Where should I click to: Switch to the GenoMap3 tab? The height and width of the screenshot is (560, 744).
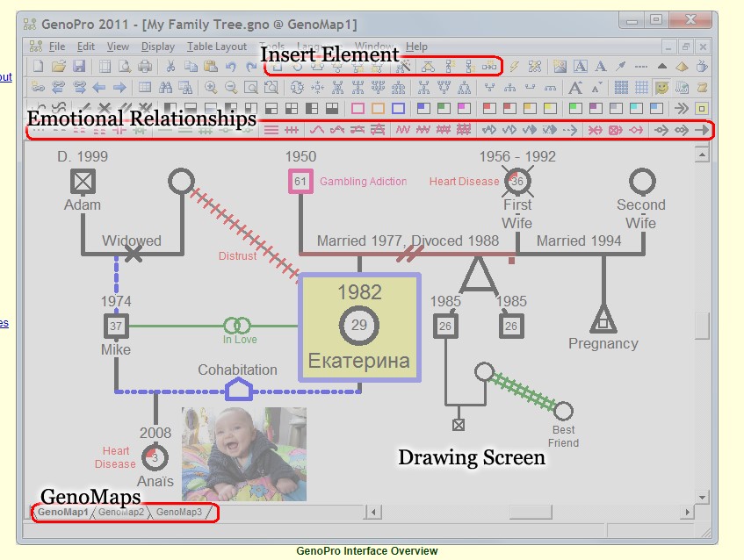click(179, 512)
